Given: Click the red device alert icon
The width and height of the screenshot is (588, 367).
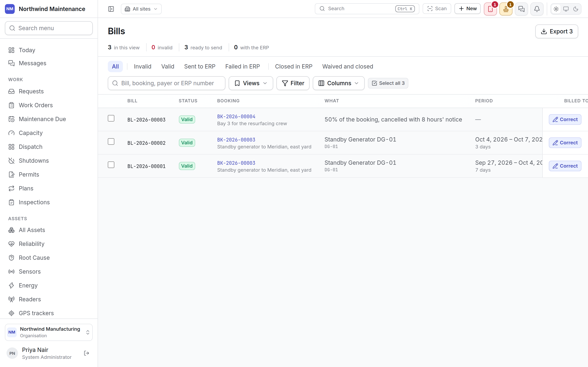Looking at the screenshot, I should pyautogui.click(x=490, y=9).
